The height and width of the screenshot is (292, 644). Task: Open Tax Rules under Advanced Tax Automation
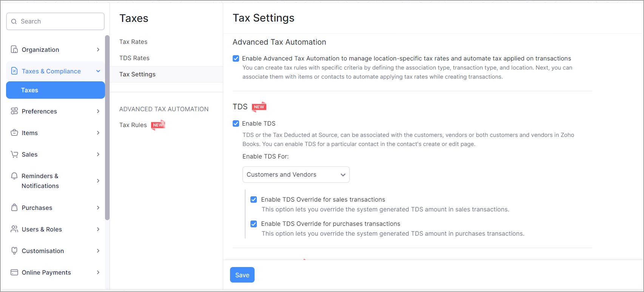point(133,125)
